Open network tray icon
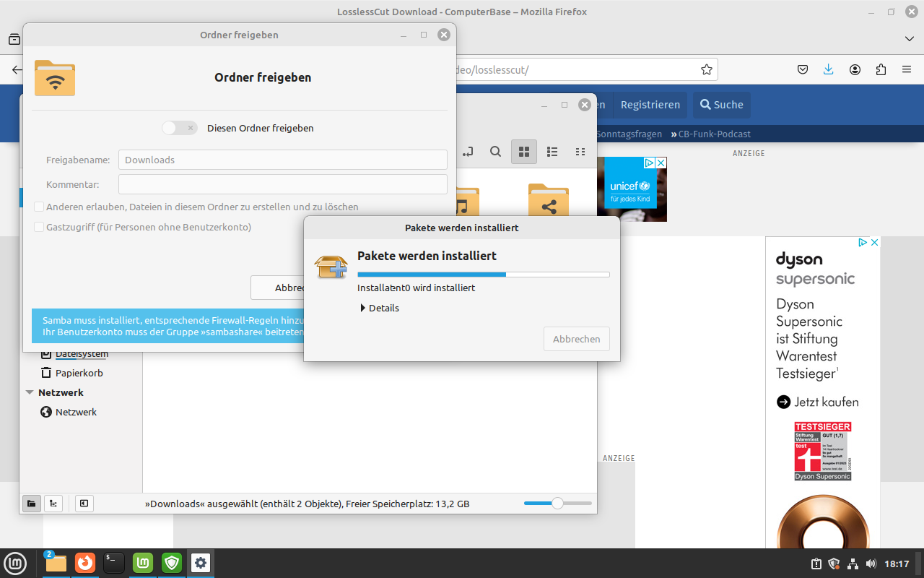The height and width of the screenshot is (578, 924). pyautogui.click(x=853, y=564)
